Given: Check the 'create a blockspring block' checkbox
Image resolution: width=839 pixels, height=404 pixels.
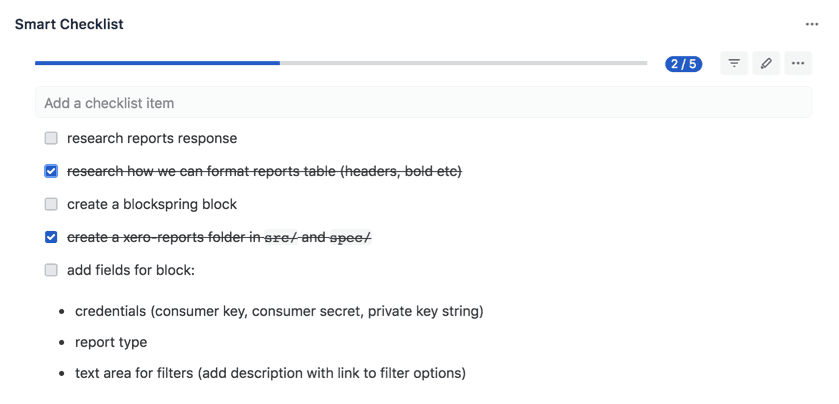Looking at the screenshot, I should (51, 204).
